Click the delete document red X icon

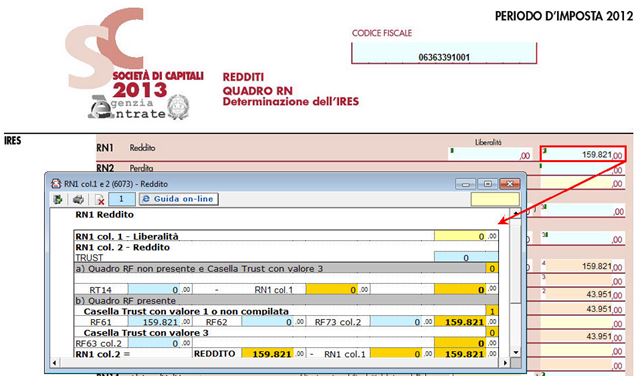(x=99, y=200)
